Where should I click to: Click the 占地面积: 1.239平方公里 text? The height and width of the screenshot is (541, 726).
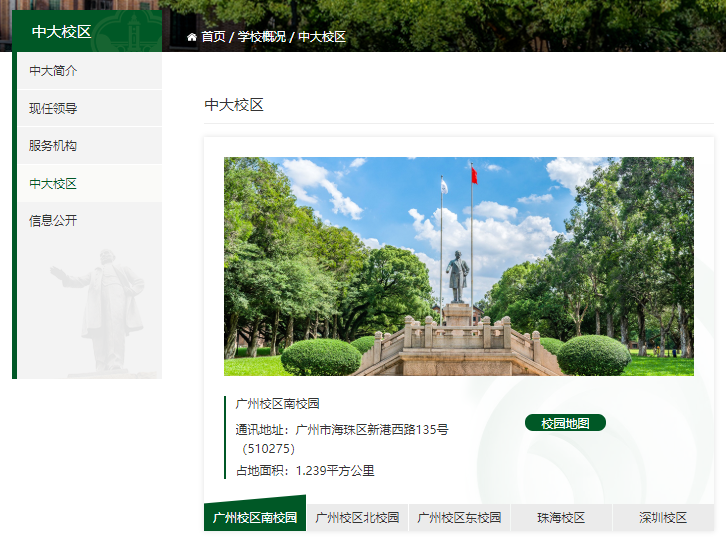point(305,471)
